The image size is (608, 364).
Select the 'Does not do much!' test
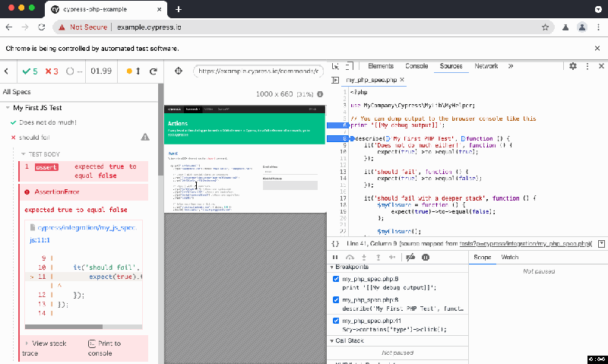(48, 122)
